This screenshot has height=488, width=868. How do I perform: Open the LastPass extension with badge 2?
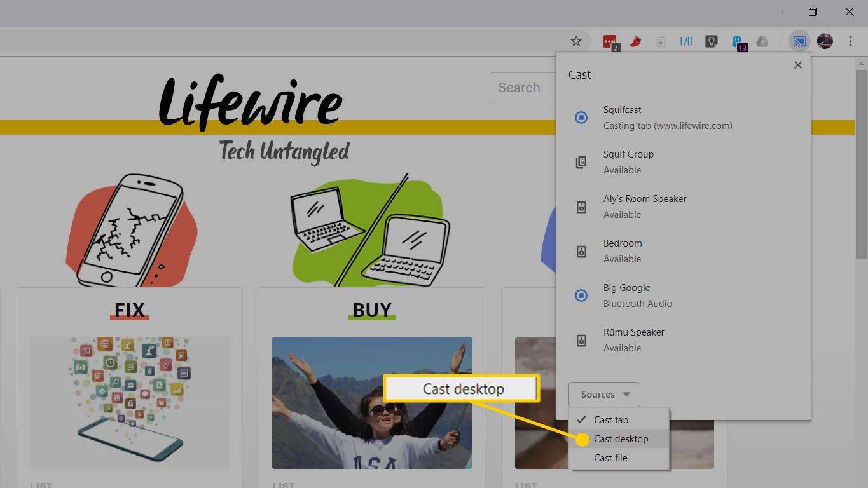pyautogui.click(x=610, y=42)
